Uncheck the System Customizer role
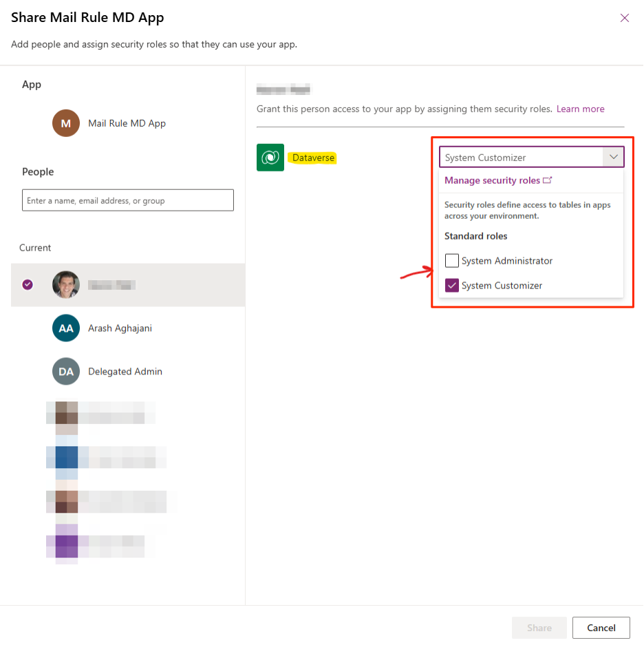The width and height of the screenshot is (644, 647). [x=452, y=286]
